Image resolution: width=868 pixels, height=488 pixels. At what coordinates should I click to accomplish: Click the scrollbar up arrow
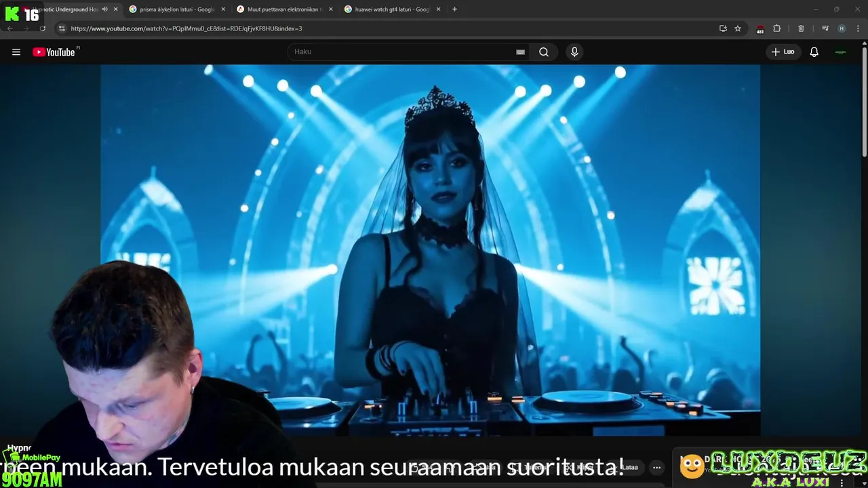864,43
